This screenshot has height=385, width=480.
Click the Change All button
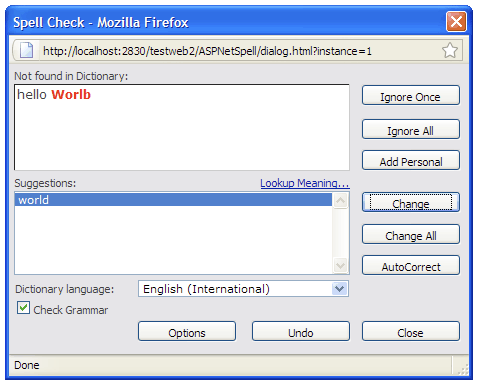click(x=411, y=234)
